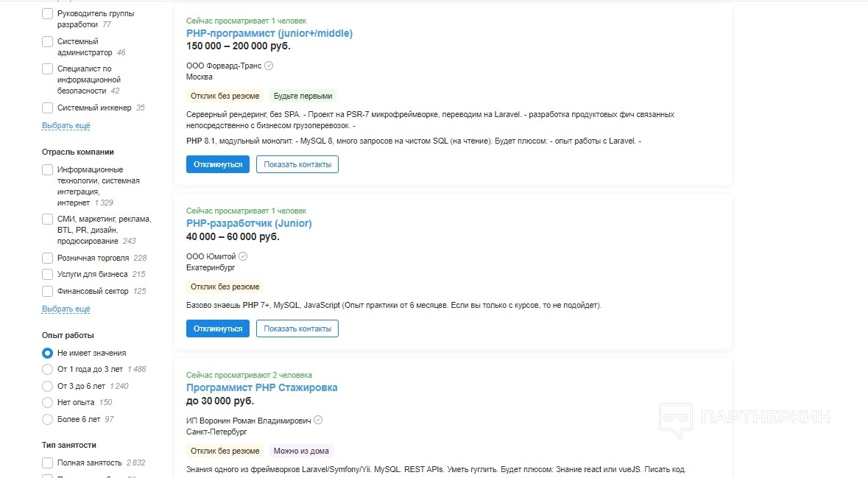Click the Можно из дома tag
Image resolution: width=868 pixels, height=478 pixels.
[301, 451]
